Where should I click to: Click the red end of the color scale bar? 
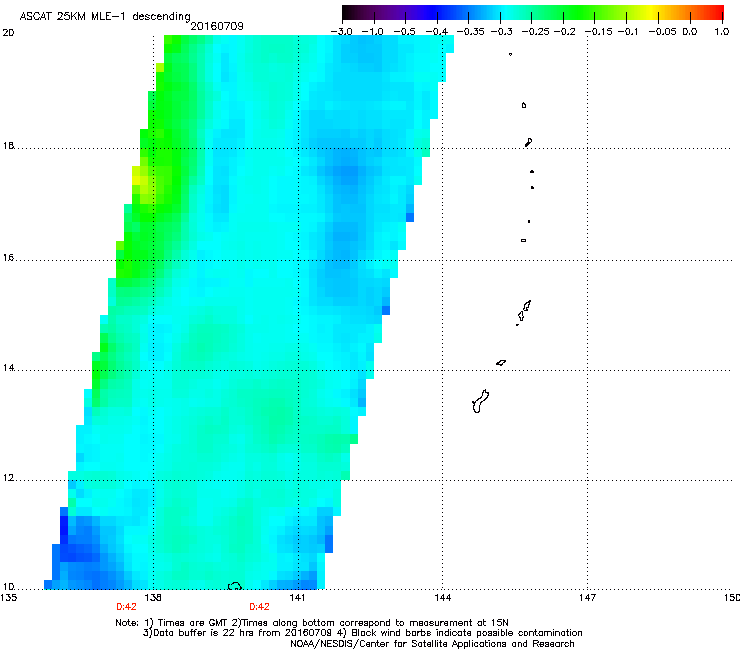(717, 12)
